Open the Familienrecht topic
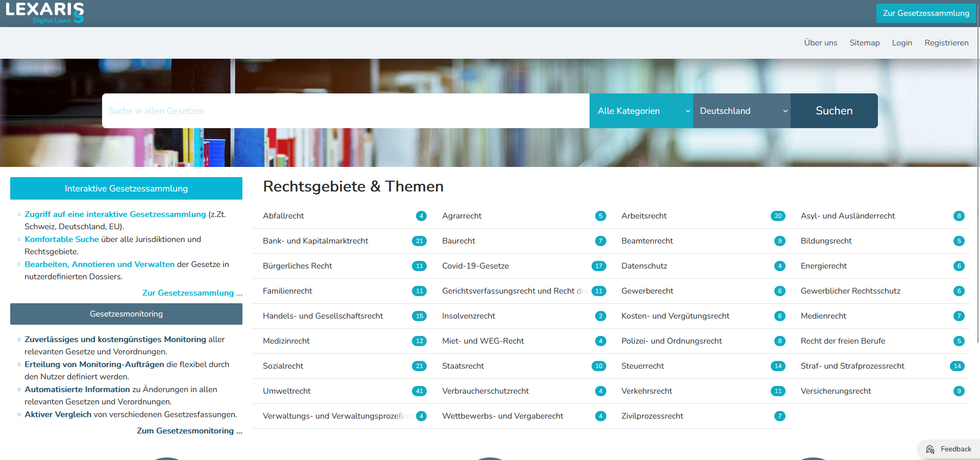This screenshot has height=460, width=980. click(x=287, y=291)
